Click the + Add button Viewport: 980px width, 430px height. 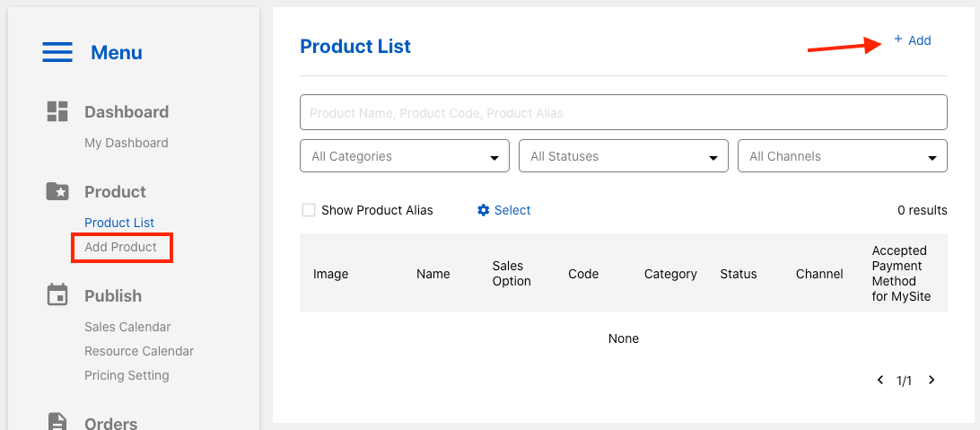pyautogui.click(x=913, y=40)
